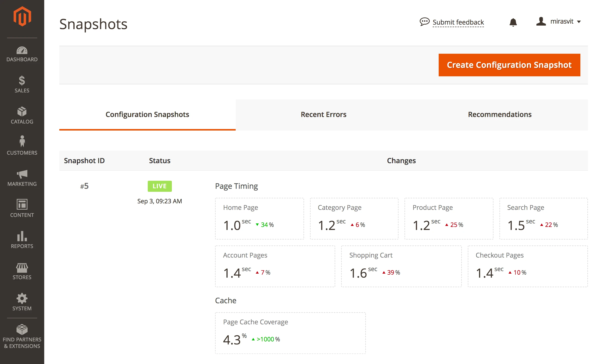Expand the mirasvit account dropdown
This screenshot has height=364, width=603.
[x=559, y=22]
